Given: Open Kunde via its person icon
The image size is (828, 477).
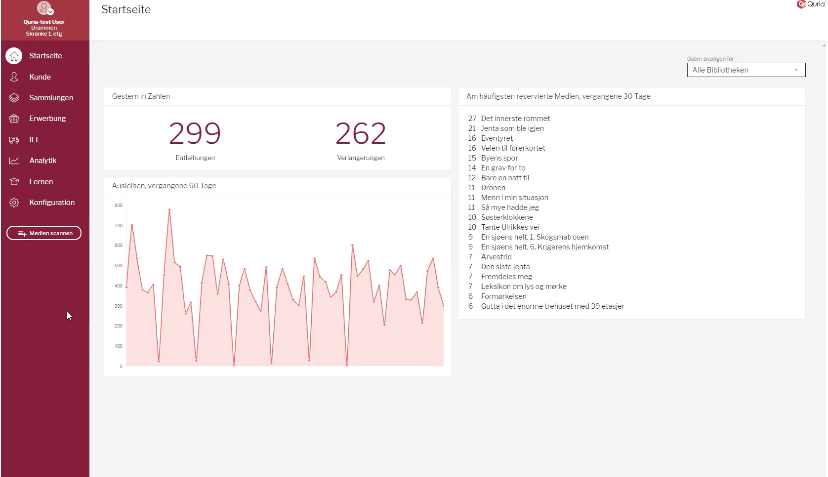Looking at the screenshot, I should [x=14, y=77].
